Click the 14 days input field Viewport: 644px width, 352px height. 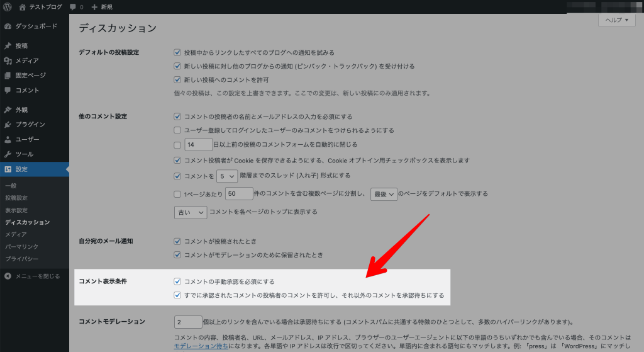click(x=198, y=144)
